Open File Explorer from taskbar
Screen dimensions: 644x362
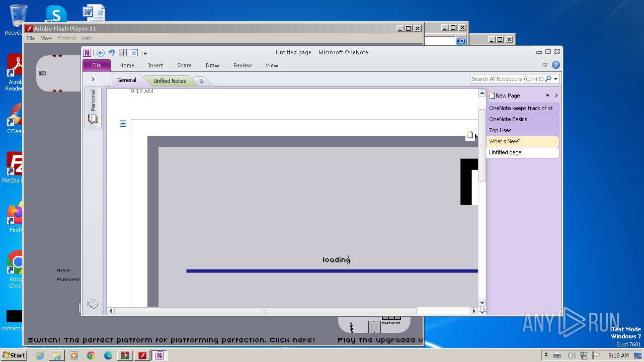pyautogui.click(x=57, y=355)
